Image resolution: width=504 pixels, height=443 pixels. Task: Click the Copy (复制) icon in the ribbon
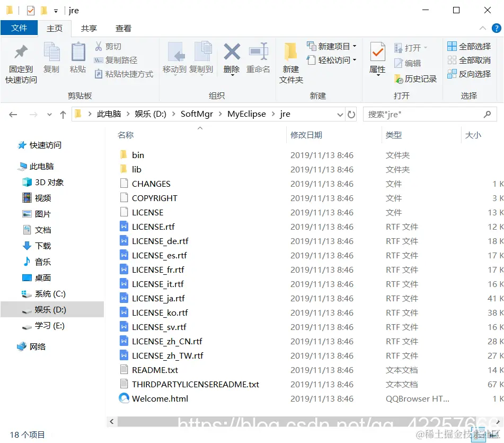pyautogui.click(x=51, y=56)
